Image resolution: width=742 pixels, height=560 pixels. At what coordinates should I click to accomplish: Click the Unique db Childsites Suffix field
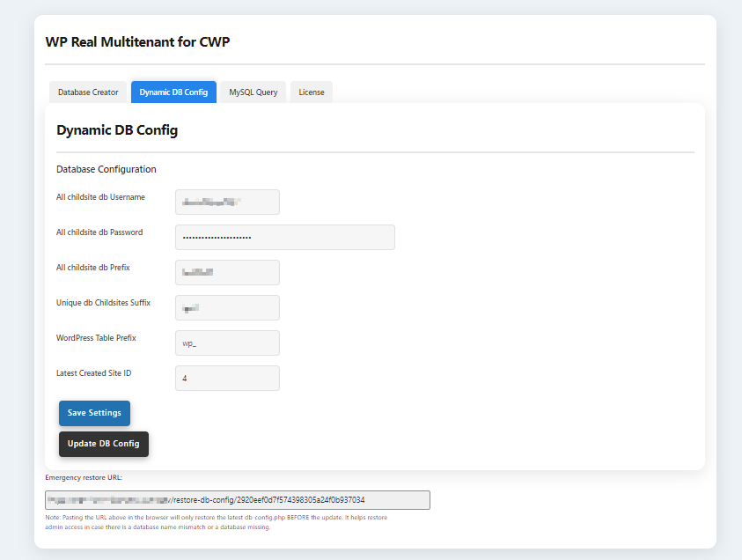(x=227, y=307)
